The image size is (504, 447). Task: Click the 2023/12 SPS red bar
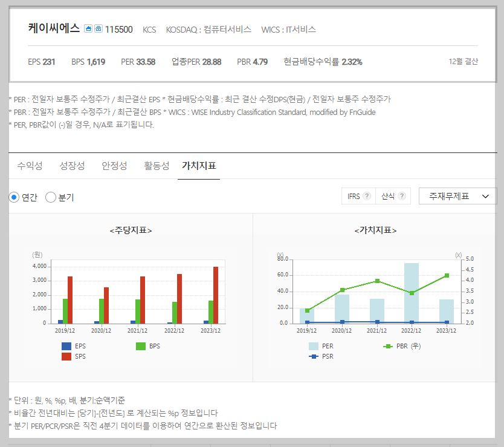[216, 295]
